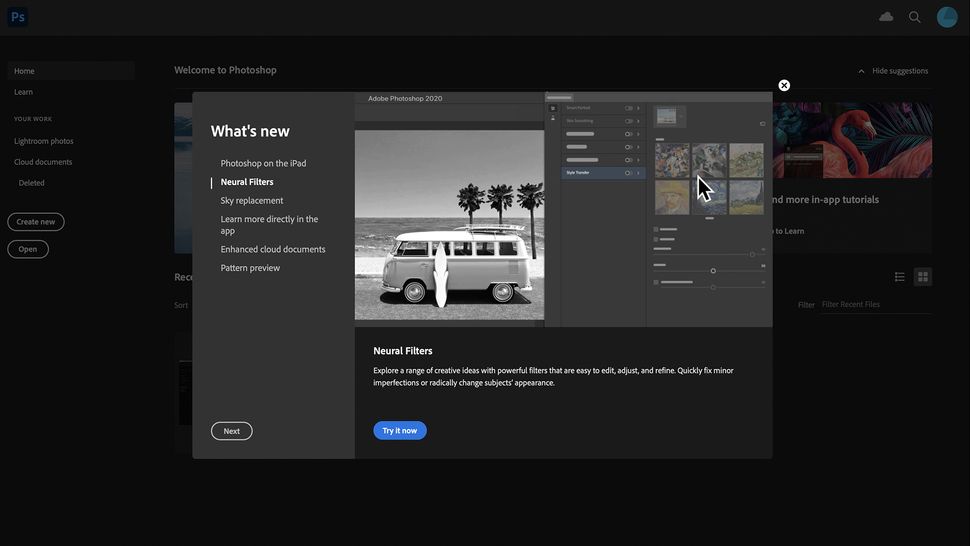
Task: Click the Welcome to Photoshop heading
Action: pyautogui.click(x=225, y=70)
